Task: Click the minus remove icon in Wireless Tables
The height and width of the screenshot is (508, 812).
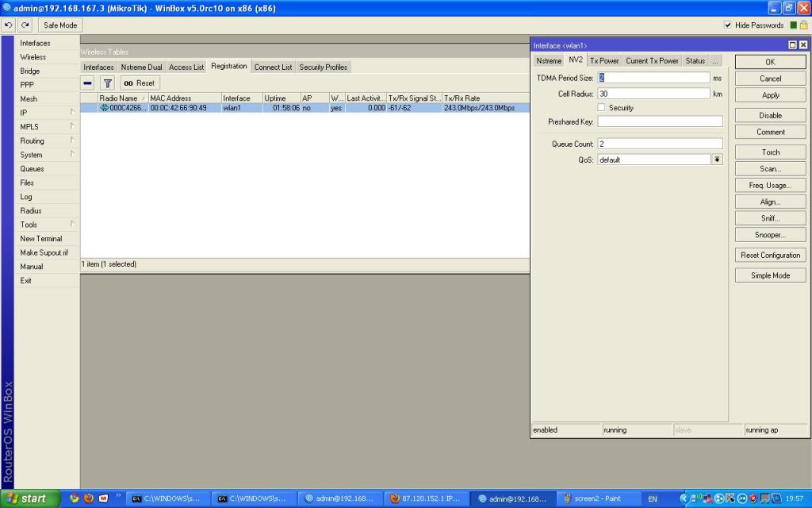Action: point(88,83)
